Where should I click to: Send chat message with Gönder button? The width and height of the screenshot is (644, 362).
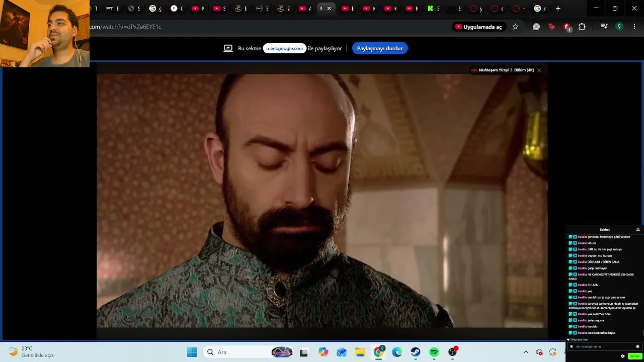635,356
